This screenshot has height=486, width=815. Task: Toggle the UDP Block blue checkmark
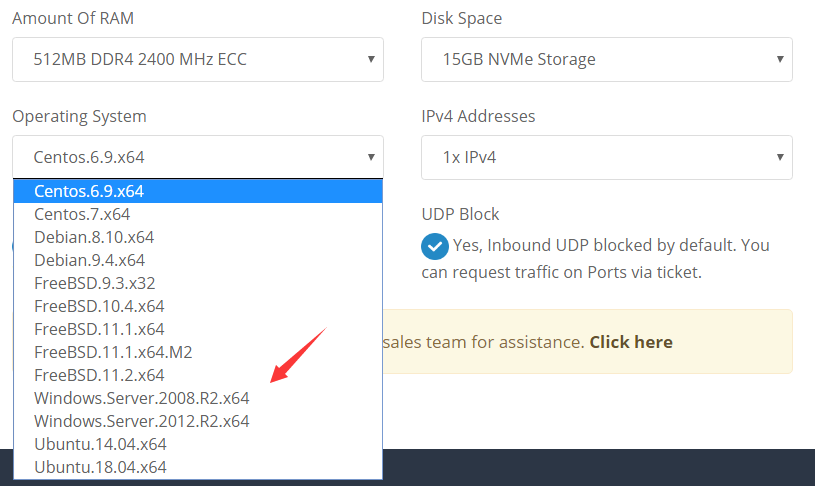pos(435,246)
